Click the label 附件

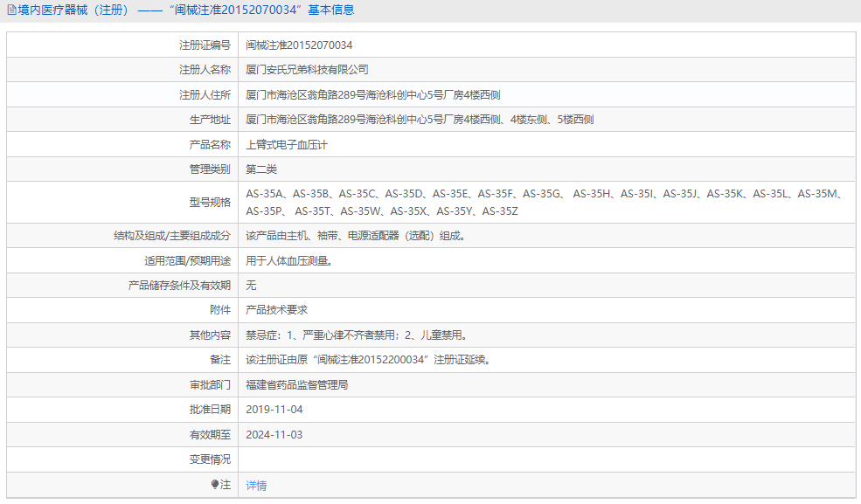click(220, 310)
